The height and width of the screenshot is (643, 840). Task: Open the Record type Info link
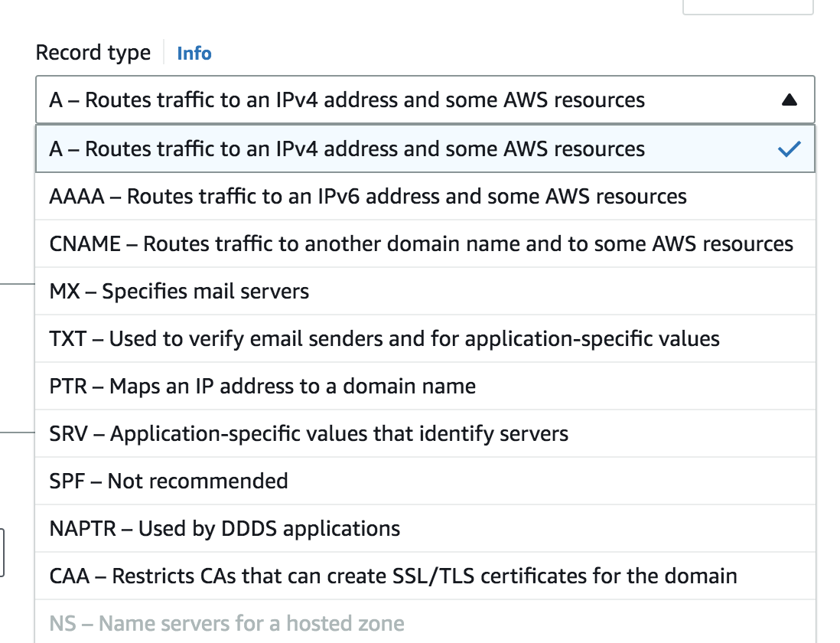point(194,53)
